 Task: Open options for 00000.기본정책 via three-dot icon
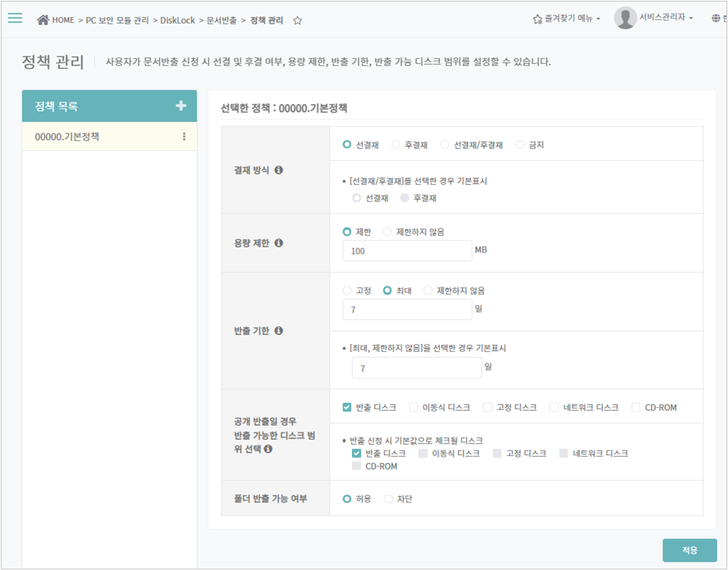[184, 137]
